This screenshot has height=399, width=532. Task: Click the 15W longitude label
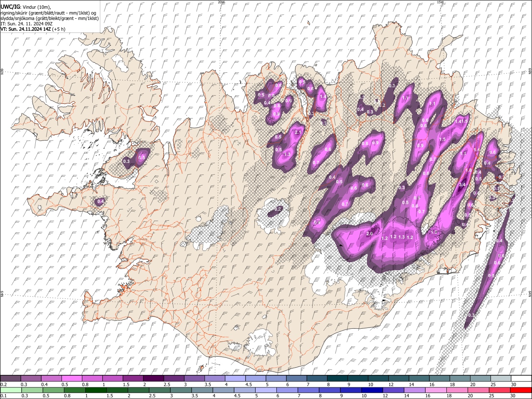[440, 2]
